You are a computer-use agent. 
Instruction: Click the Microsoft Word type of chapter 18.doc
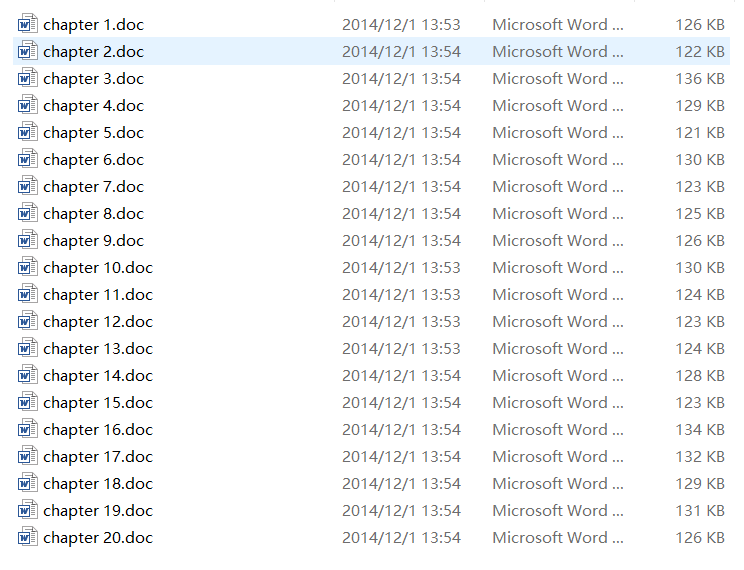[558, 484]
